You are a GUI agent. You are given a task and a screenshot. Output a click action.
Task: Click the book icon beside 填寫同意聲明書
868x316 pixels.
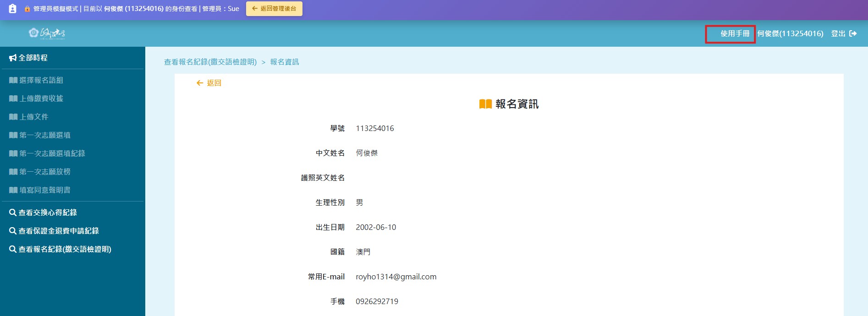(13, 190)
